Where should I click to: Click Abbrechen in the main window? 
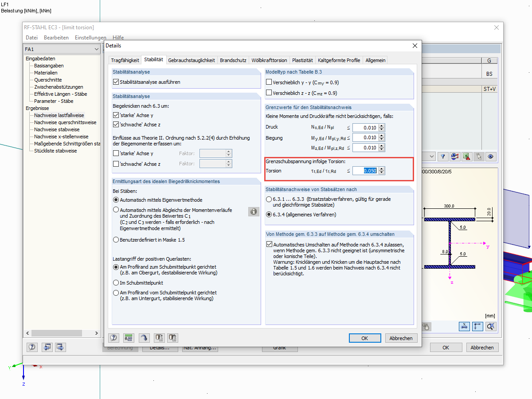(x=482, y=348)
